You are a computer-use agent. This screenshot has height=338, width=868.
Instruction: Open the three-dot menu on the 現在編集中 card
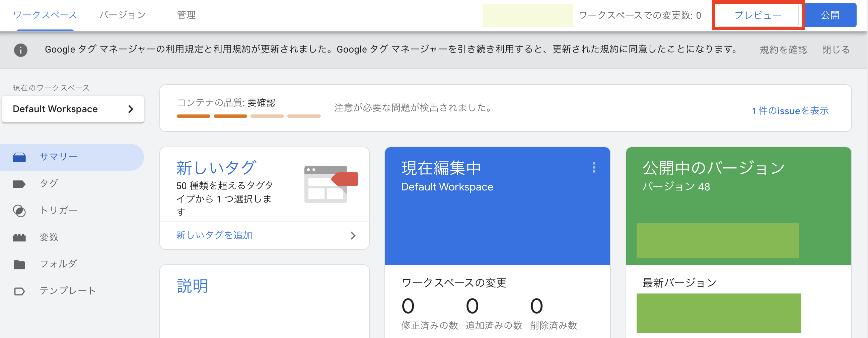[594, 167]
